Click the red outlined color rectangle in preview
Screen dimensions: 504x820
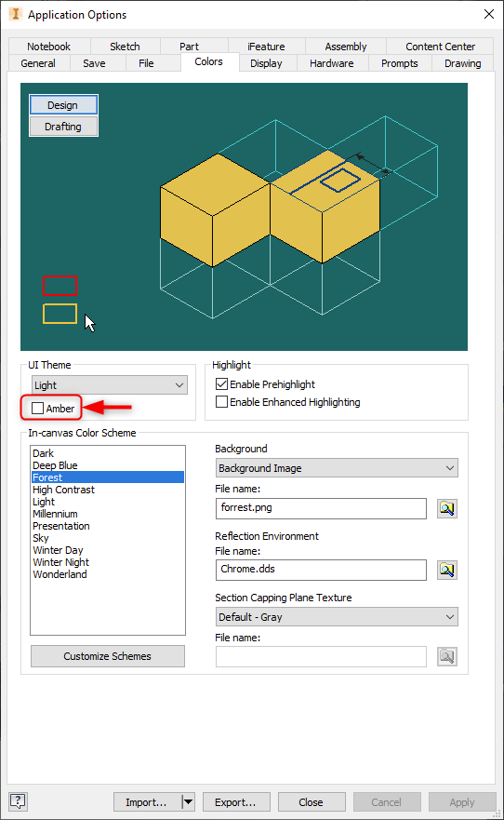pyautogui.click(x=60, y=286)
